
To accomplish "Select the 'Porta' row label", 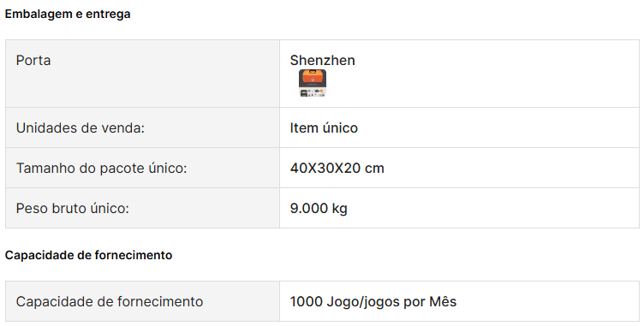I will (x=33, y=61).
